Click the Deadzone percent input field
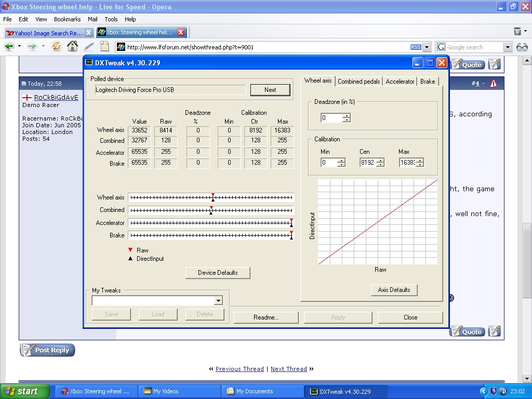 (331, 118)
